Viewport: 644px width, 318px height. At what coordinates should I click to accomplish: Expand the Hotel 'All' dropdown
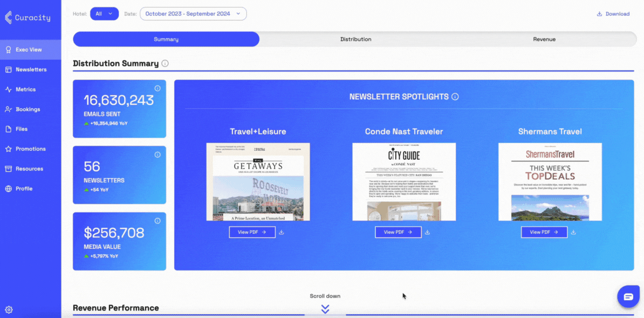point(104,13)
